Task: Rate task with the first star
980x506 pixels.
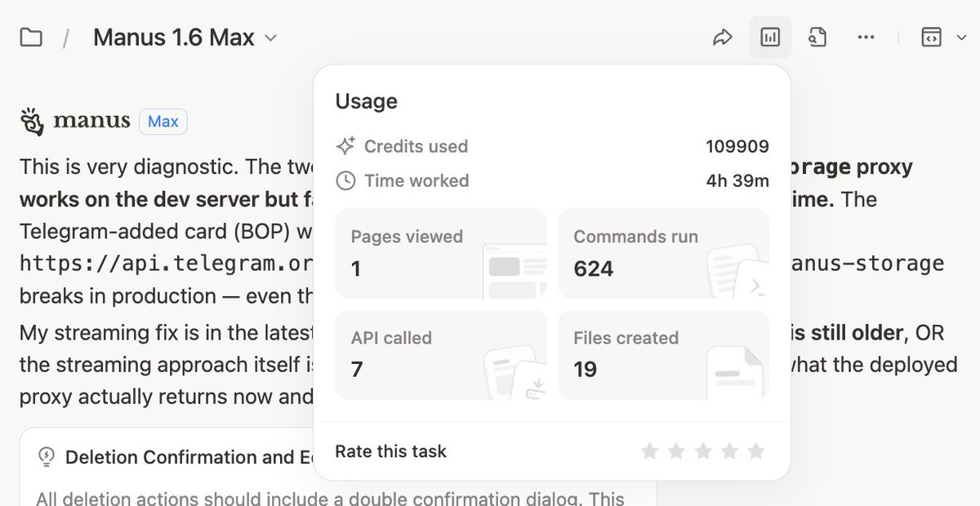Action: (650, 451)
